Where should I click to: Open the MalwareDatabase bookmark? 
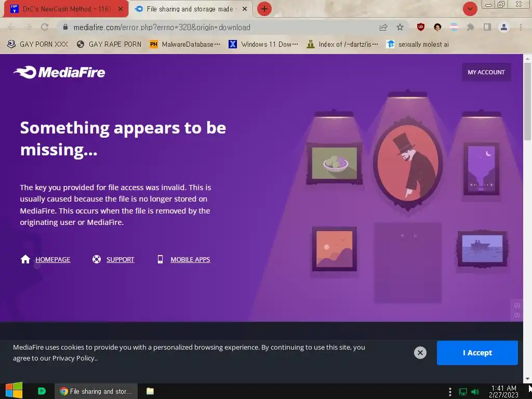pyautogui.click(x=185, y=45)
